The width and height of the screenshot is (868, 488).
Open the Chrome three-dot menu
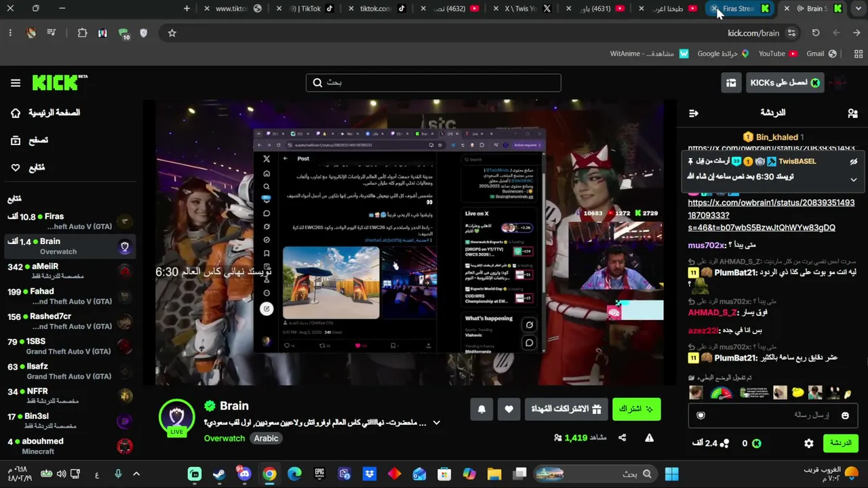(x=10, y=33)
